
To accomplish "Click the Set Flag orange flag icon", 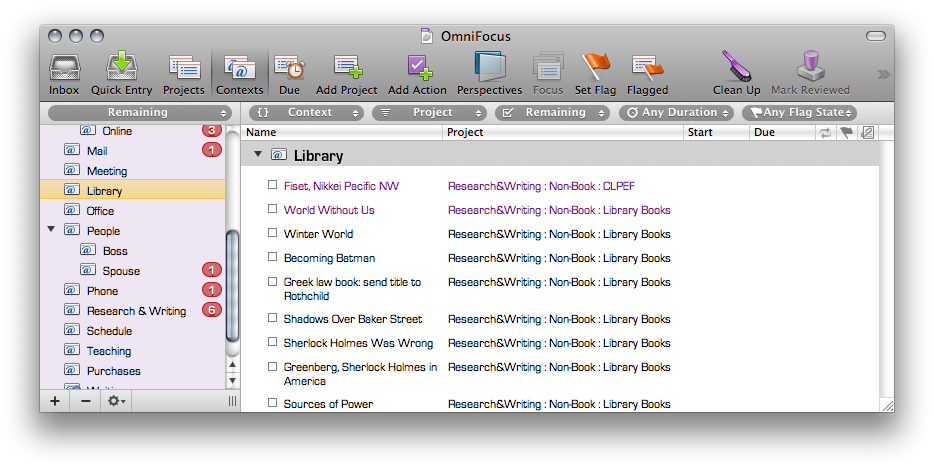I will (x=595, y=67).
